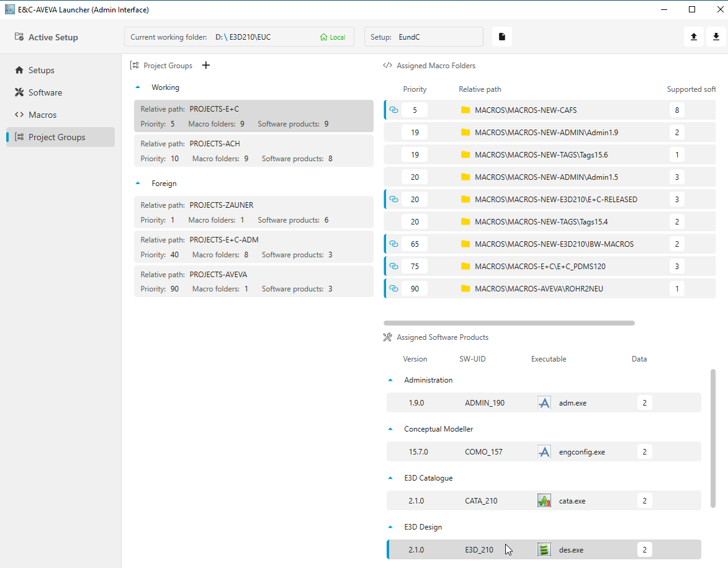The width and height of the screenshot is (728, 568).
Task: Open the Project Groups page in sidebar
Action: coord(60,137)
